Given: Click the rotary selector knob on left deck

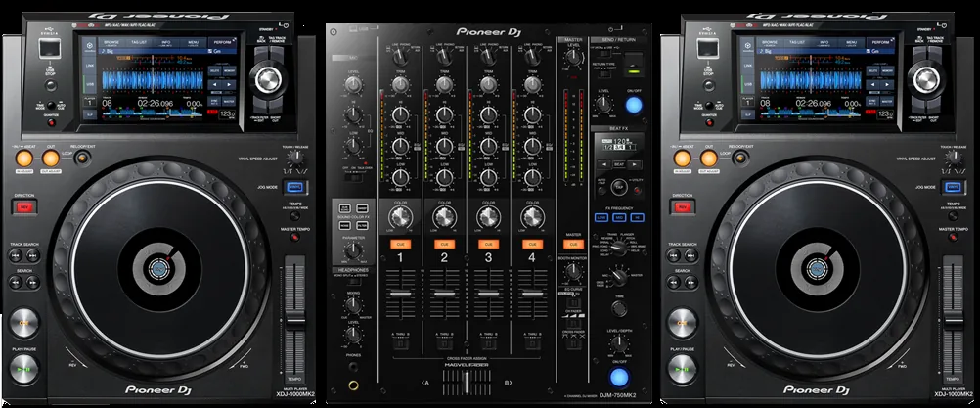Looking at the screenshot, I should pyautogui.click(x=268, y=79).
